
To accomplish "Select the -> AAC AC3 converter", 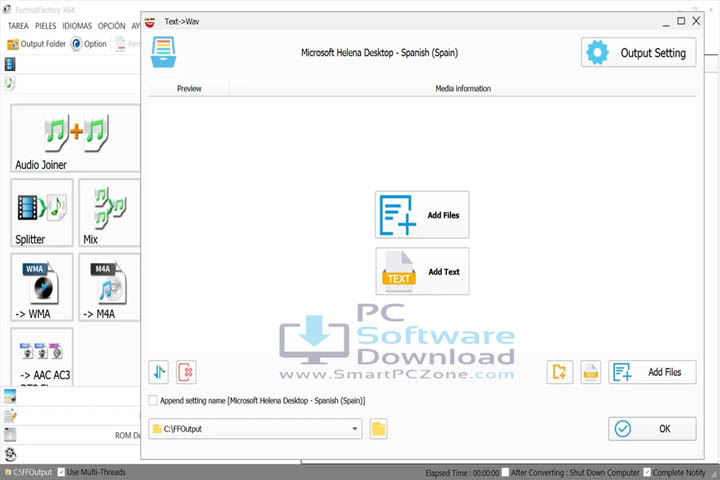I will pos(42,357).
